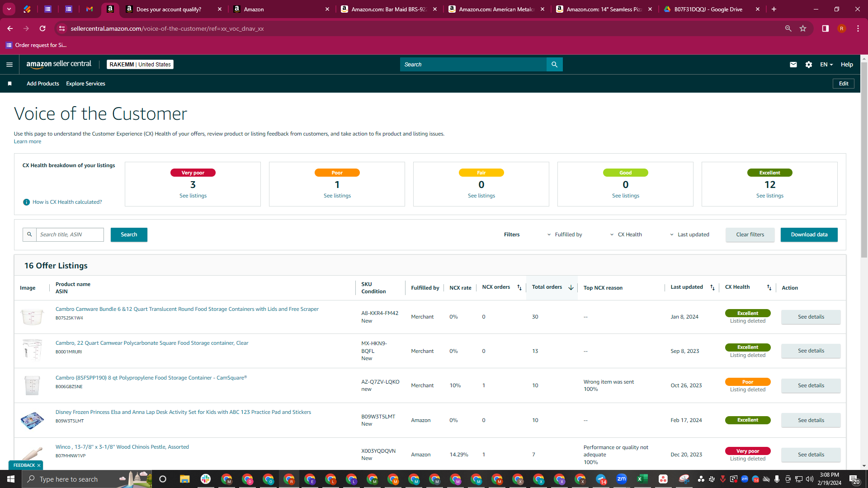This screenshot has height=488, width=868.
Task: See listings under Very poor
Action: tap(193, 196)
